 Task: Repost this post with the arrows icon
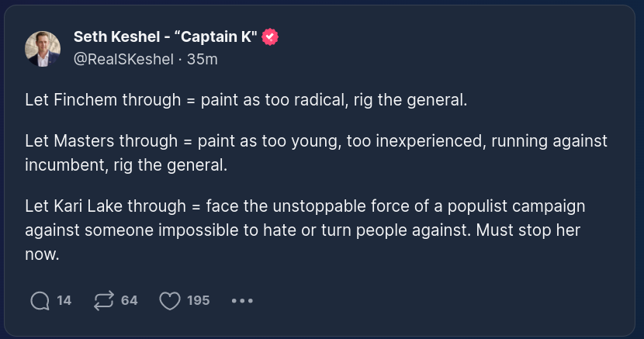103,300
